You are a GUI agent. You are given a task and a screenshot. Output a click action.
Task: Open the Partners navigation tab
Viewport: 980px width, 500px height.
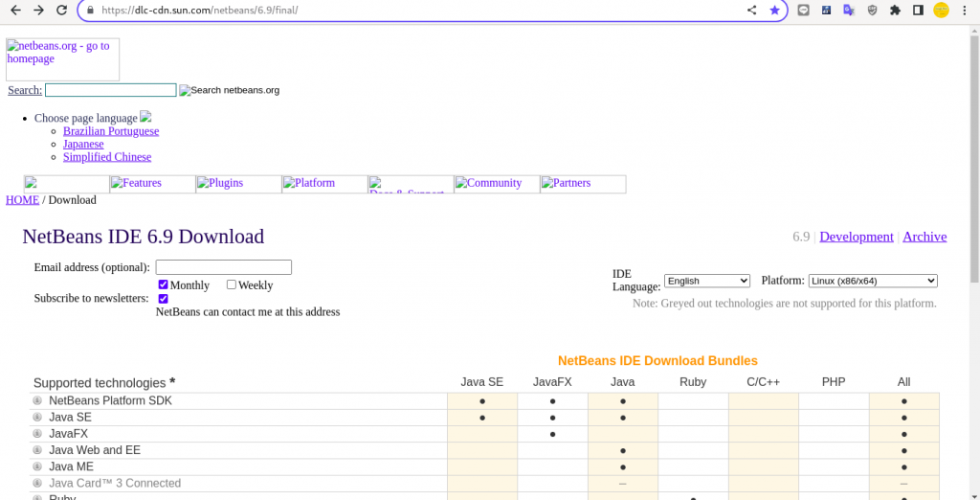click(x=583, y=184)
